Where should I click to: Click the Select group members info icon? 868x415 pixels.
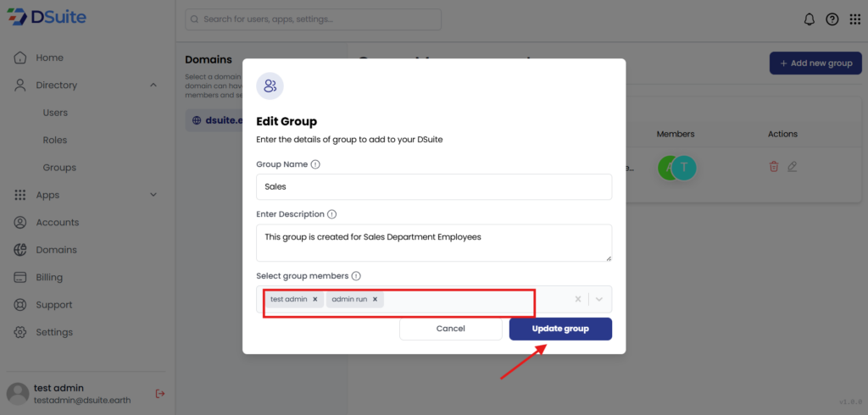[x=356, y=276]
